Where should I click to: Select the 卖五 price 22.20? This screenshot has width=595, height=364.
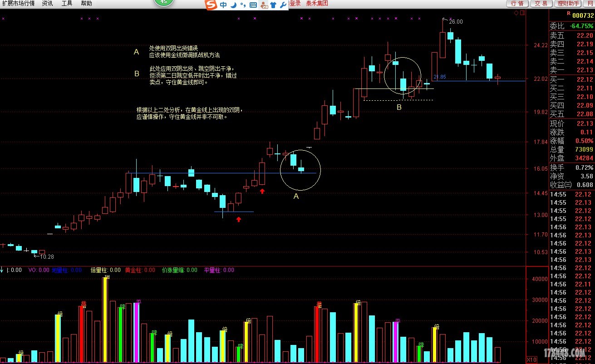(585, 35)
